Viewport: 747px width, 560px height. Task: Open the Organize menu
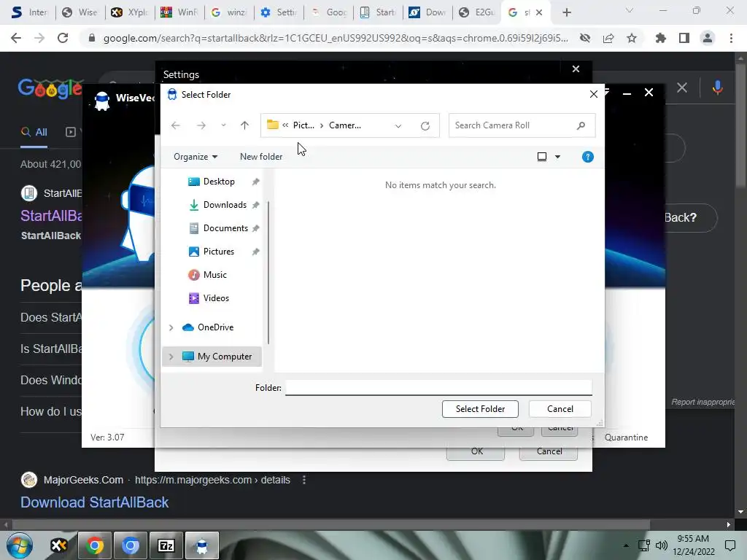point(196,157)
